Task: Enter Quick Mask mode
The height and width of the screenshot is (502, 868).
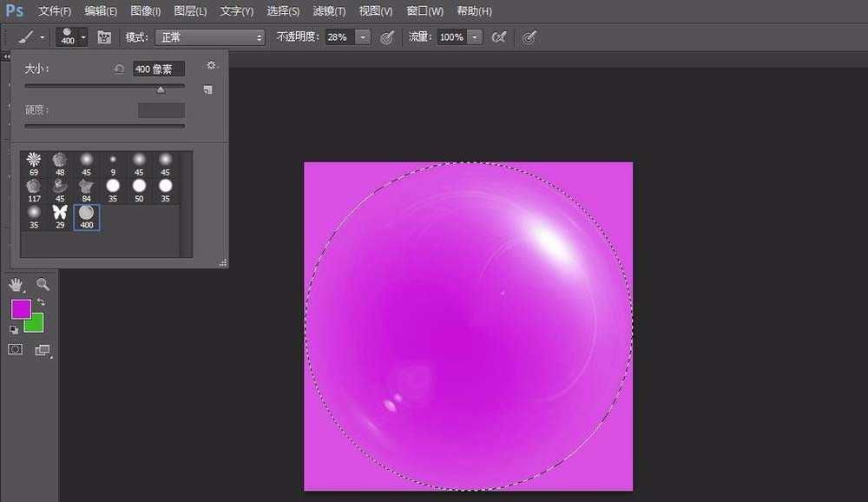Action: [x=16, y=349]
